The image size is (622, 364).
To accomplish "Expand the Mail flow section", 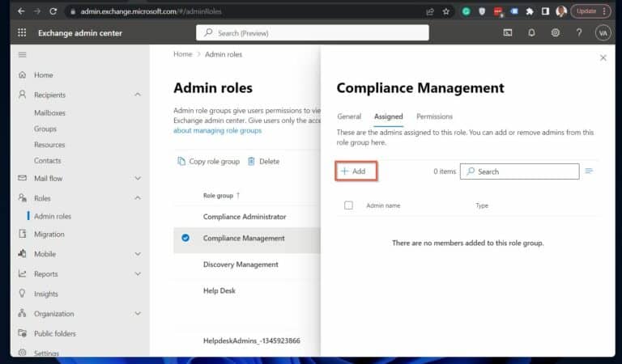I will coord(137,178).
